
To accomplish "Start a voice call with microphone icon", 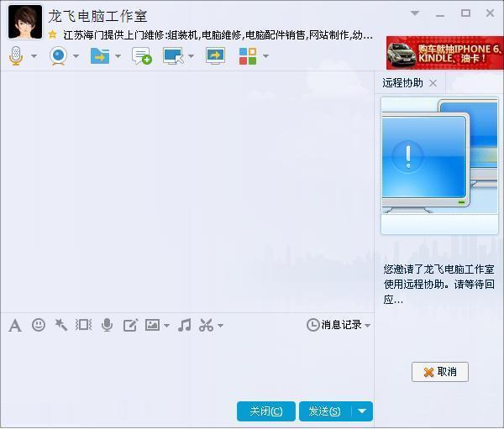I will pyautogui.click(x=16, y=56).
